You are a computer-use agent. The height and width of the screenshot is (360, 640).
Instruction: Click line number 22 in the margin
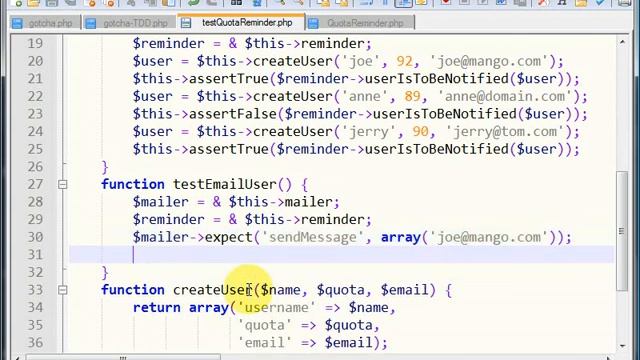point(35,96)
